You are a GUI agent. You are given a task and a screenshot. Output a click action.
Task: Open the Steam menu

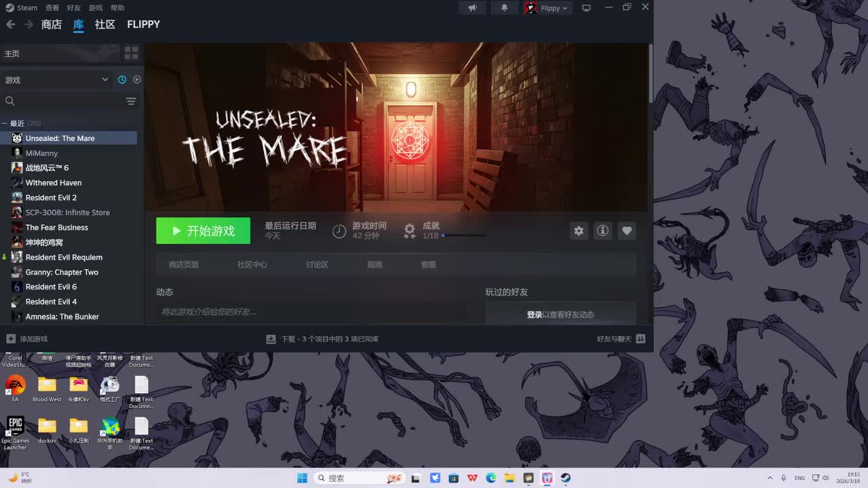(22, 8)
